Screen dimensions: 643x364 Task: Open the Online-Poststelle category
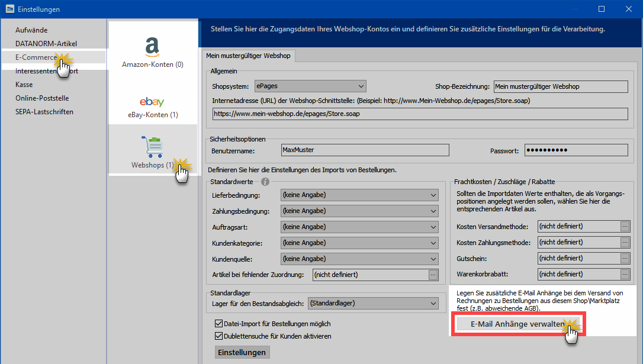(42, 98)
